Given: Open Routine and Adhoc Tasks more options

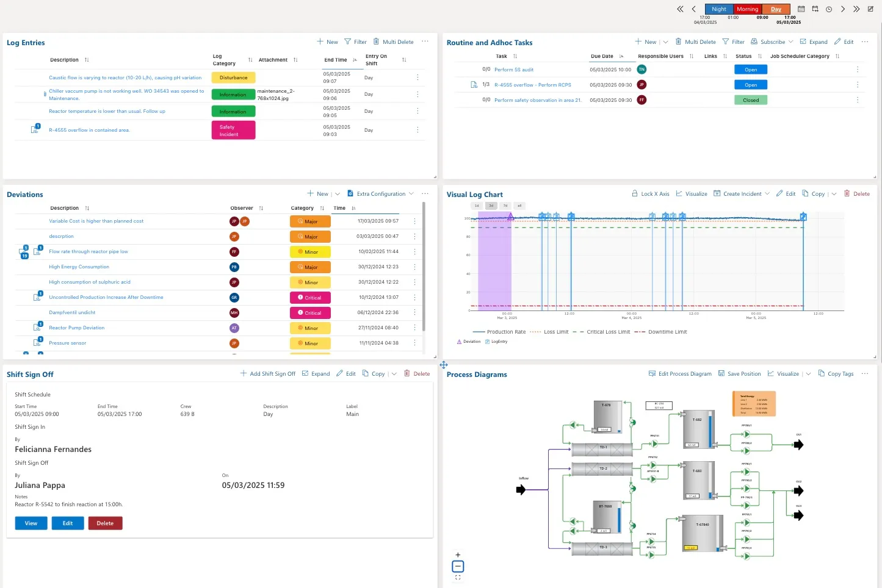Looking at the screenshot, I should tap(865, 41).
